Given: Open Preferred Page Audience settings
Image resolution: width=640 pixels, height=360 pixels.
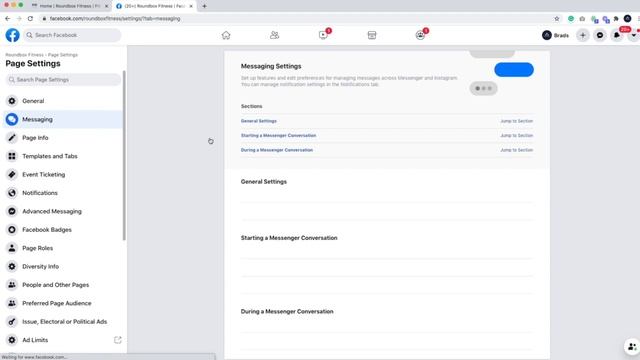Looking at the screenshot, I should pyautogui.click(x=63, y=303).
